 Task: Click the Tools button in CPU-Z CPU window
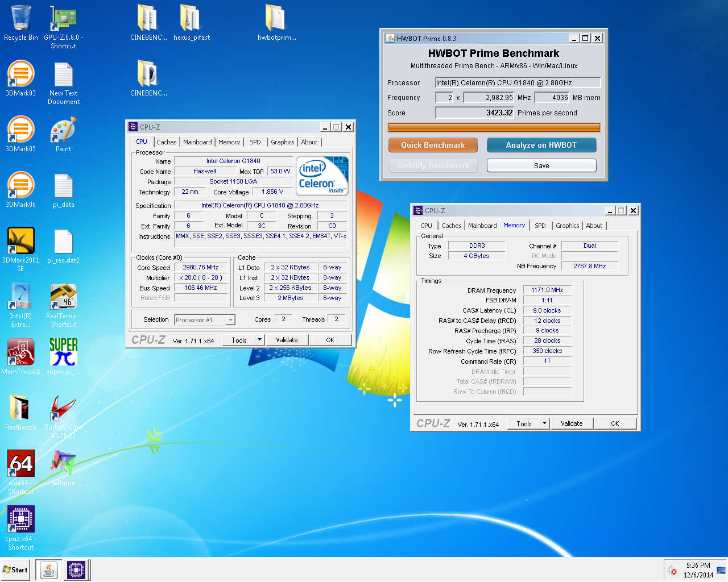(239, 340)
